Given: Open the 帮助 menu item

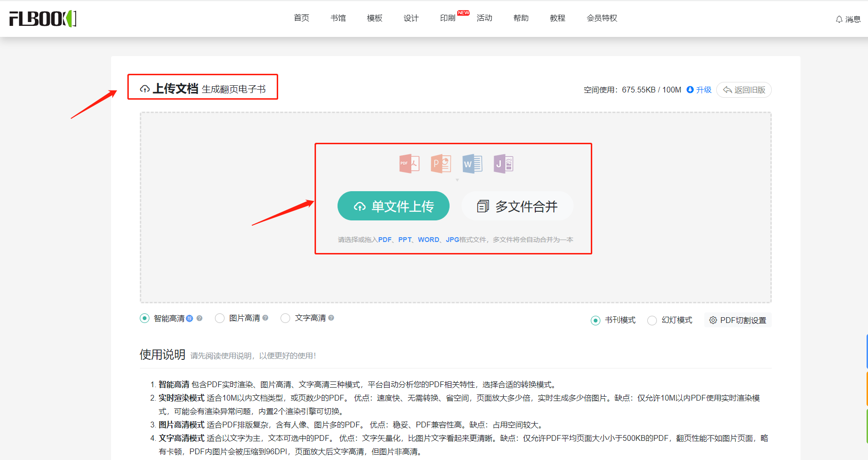Looking at the screenshot, I should click(521, 18).
